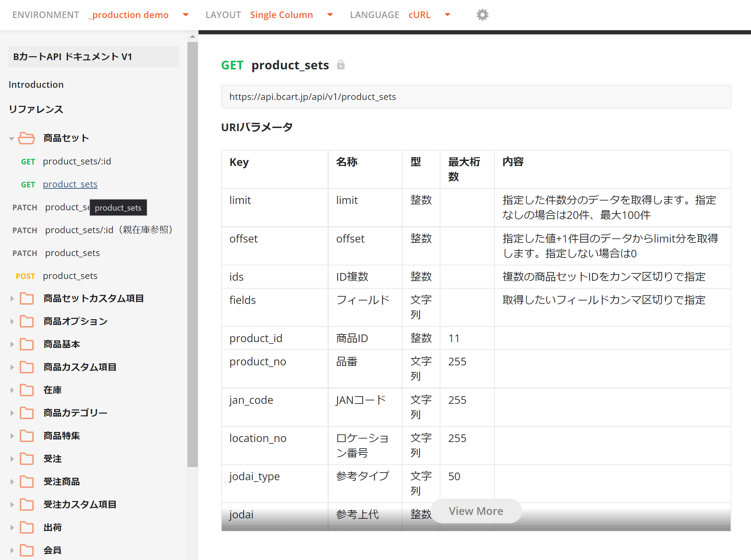
Task: Click the jan_code table cell
Action: 275,407
